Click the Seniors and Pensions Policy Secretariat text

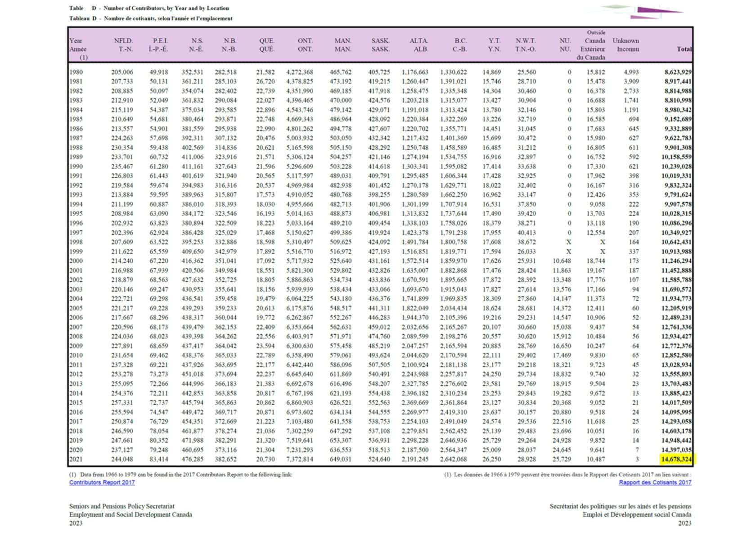pos(122,506)
